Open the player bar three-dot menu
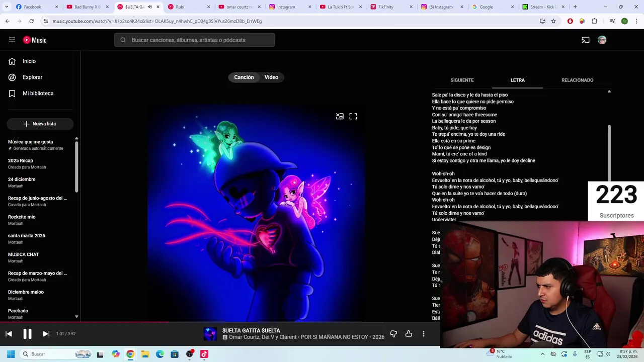 pyautogui.click(x=424, y=334)
